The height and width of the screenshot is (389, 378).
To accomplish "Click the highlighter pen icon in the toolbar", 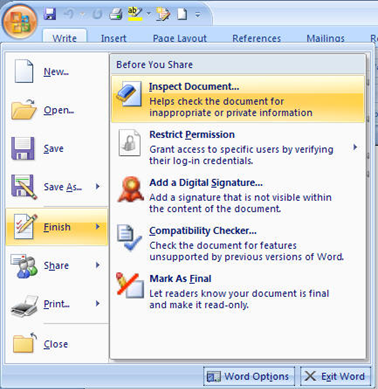I will coord(135,14).
